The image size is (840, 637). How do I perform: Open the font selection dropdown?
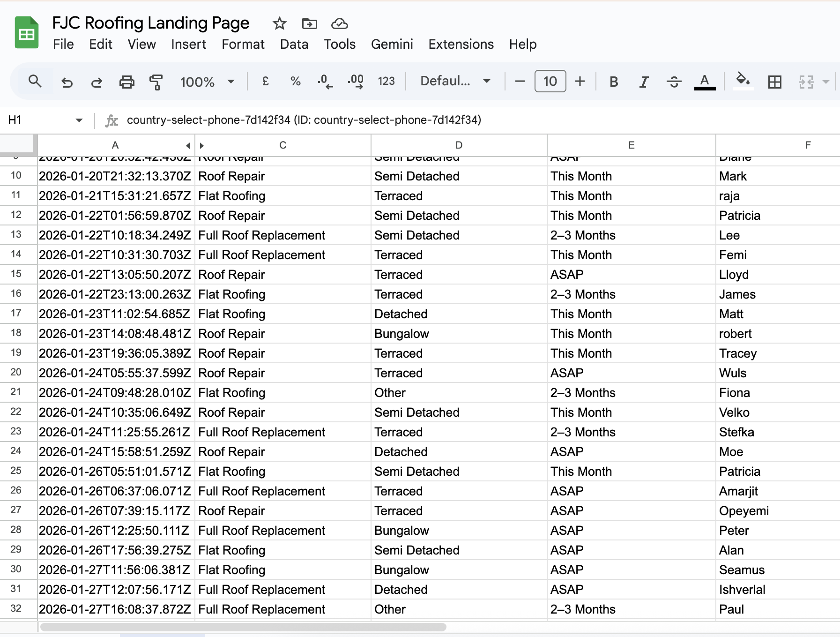click(453, 81)
